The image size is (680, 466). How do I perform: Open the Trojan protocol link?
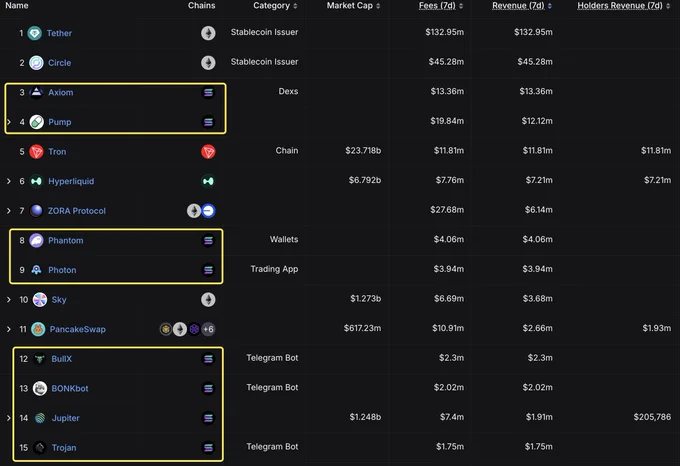click(x=64, y=447)
